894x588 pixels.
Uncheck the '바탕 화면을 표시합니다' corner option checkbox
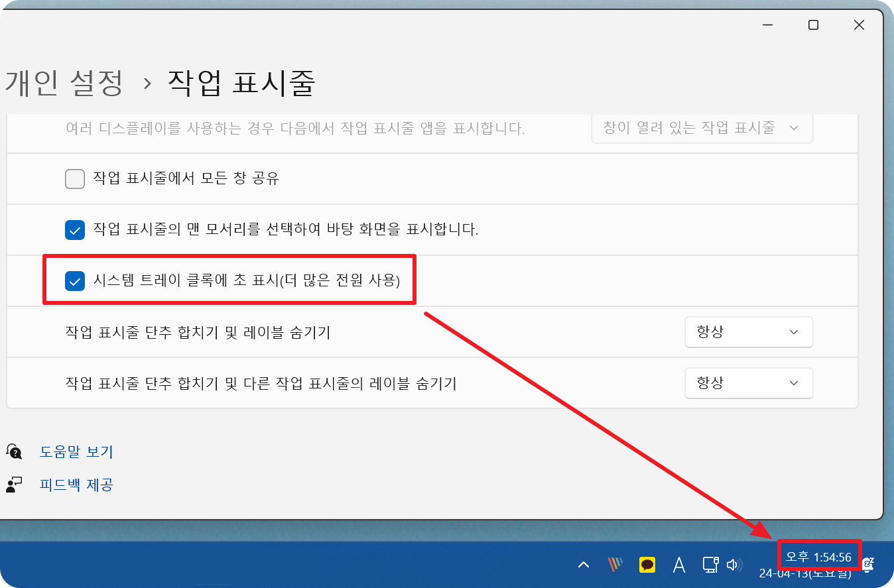[75, 230]
